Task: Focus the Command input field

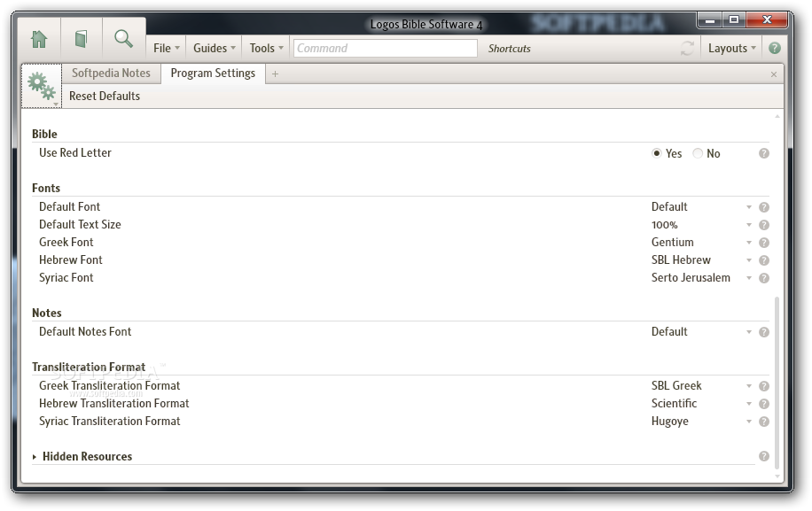Action: [386, 48]
